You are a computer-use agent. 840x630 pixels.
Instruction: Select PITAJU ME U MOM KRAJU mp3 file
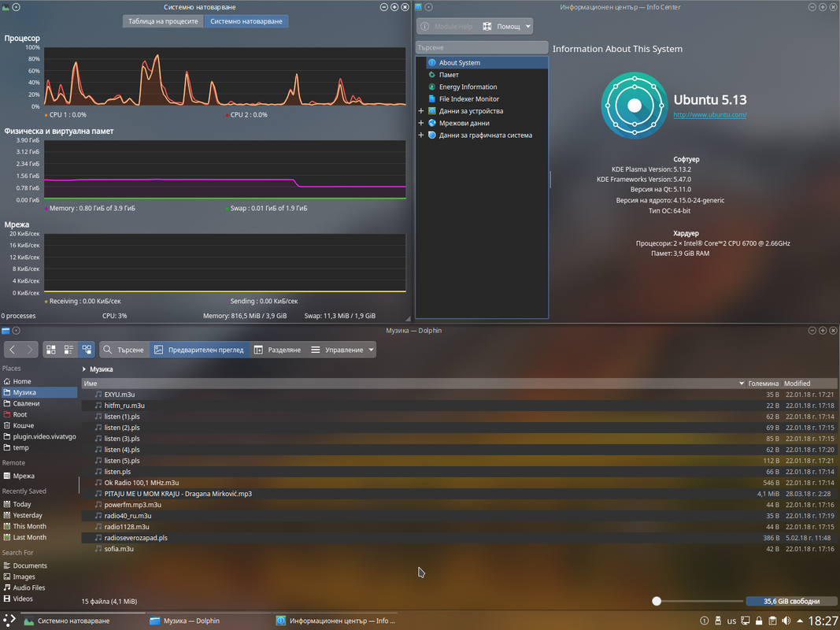coord(178,494)
